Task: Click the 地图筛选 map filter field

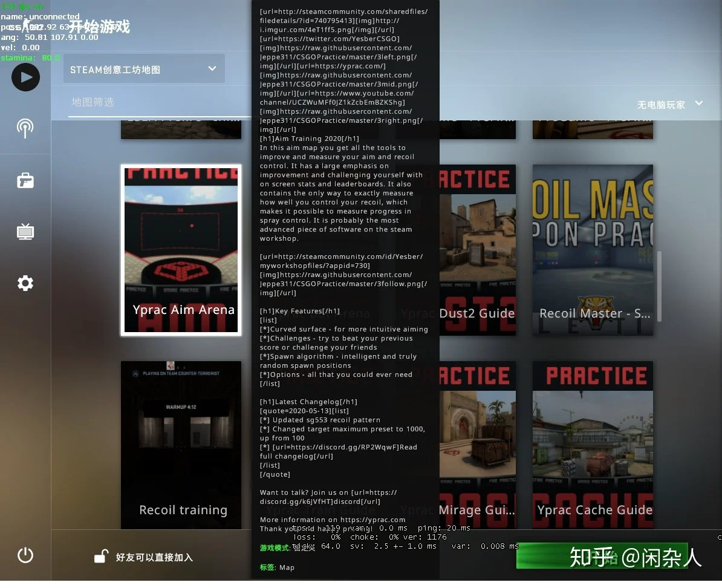Action: pyautogui.click(x=159, y=103)
